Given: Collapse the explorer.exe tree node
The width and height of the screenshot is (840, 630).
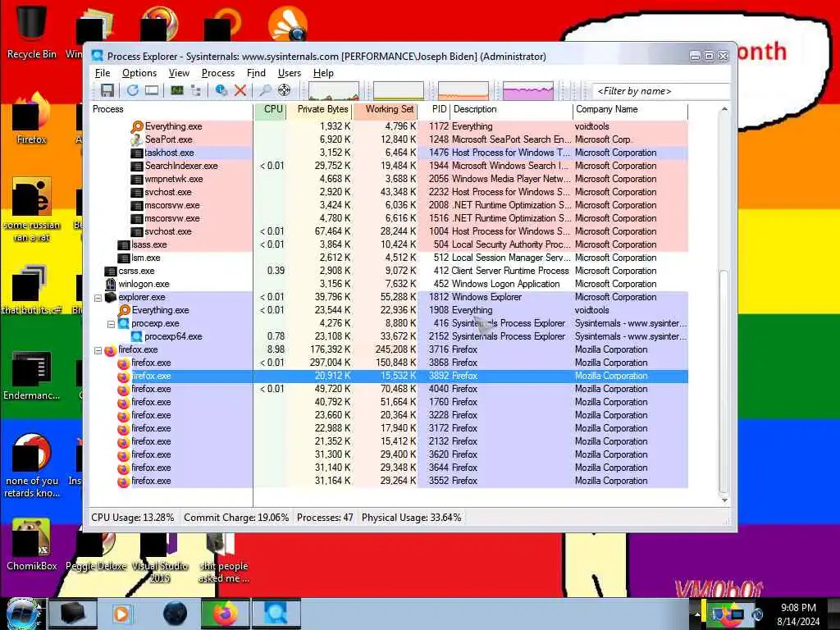Looking at the screenshot, I should (98, 297).
